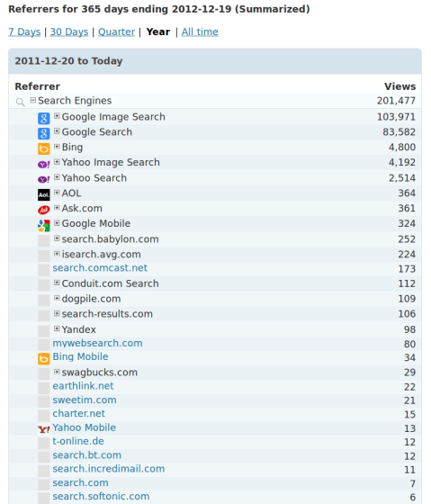
Task: Expand the Yahoo Image Search row
Action: 57,162
